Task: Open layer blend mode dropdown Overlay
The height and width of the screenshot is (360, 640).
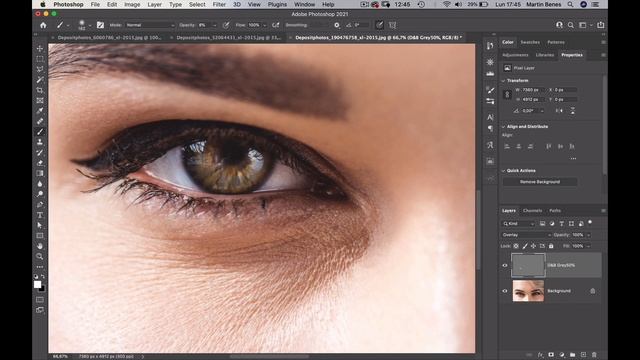Action: click(526, 235)
